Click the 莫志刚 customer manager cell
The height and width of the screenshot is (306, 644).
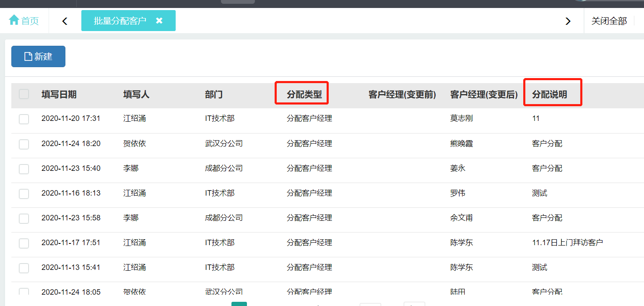461,118
